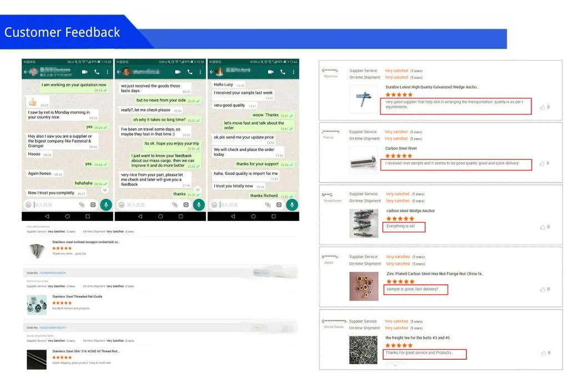The height and width of the screenshot is (392, 588).
Task: Click the Stainless Steel Threaded Rail Guide thumbnail
Action: 37,305
